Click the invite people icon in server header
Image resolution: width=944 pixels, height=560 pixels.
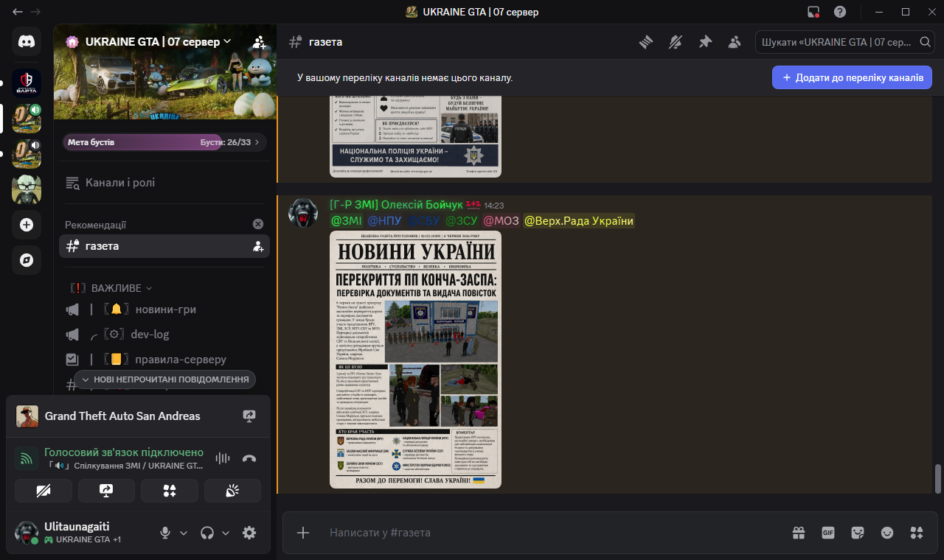259,42
